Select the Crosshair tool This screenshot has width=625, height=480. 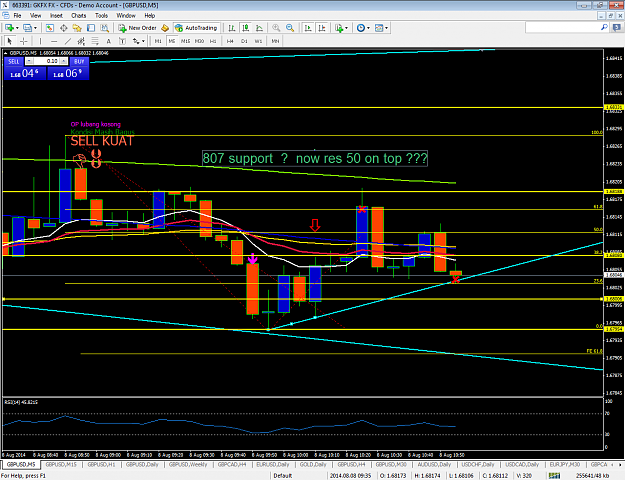tap(24, 41)
